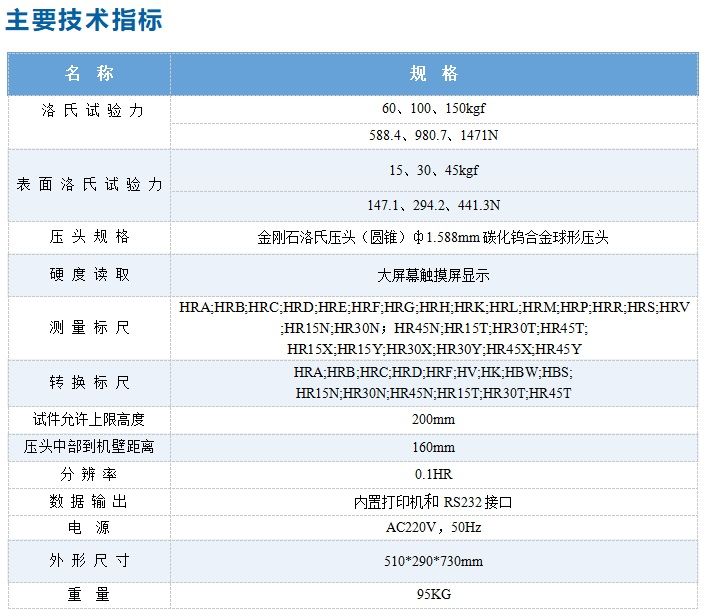Click the value 大屏幕触摸屏显示
The image size is (705, 616).
click(433, 275)
